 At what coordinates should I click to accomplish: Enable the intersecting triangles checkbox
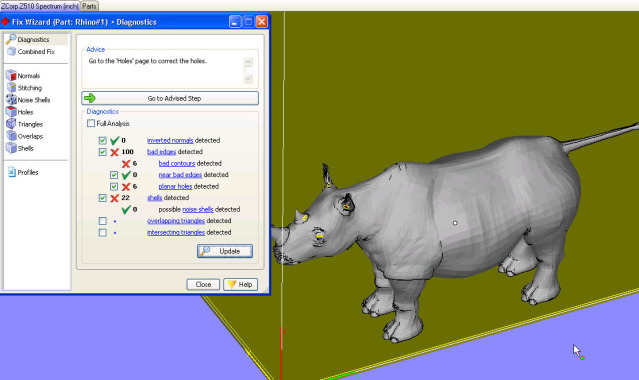102,232
